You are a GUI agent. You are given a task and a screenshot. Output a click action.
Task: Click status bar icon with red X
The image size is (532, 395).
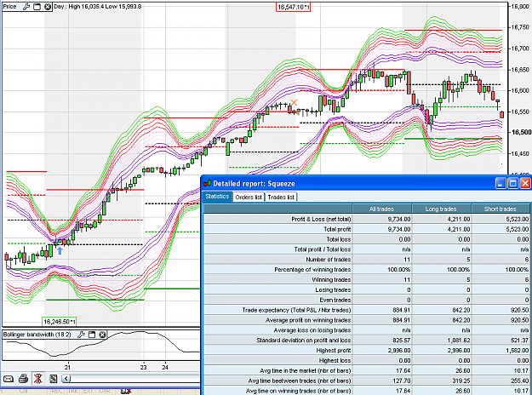tap(126, 392)
